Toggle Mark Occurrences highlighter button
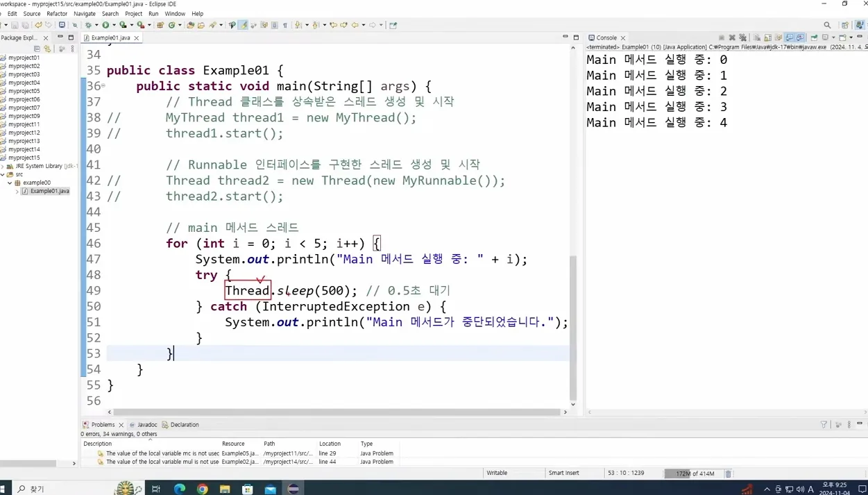 point(244,25)
